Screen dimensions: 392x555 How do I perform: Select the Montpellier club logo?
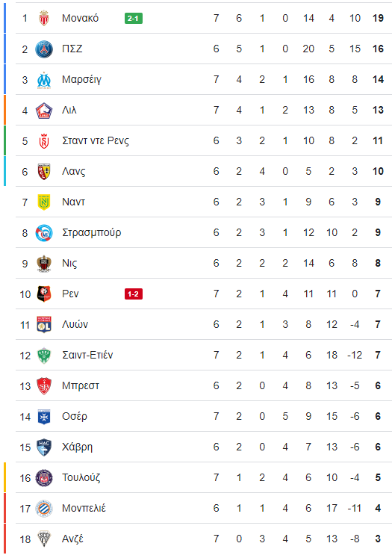click(44, 508)
